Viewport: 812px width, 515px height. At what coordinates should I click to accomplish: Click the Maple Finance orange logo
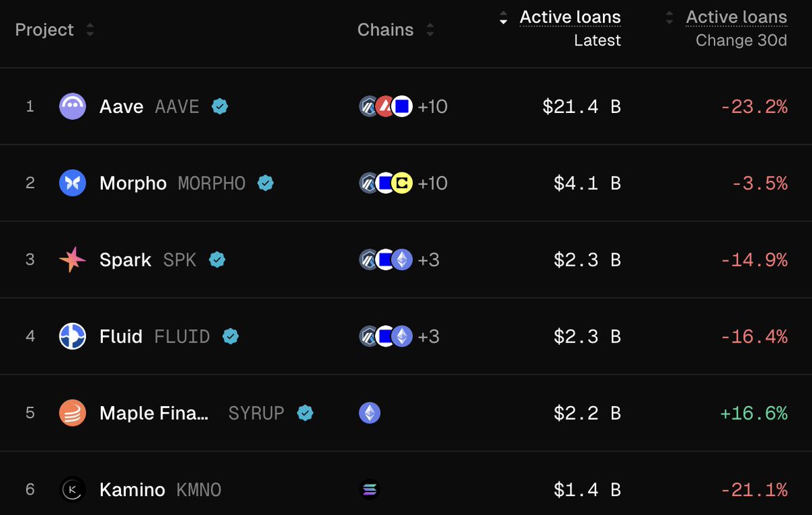tap(72, 413)
